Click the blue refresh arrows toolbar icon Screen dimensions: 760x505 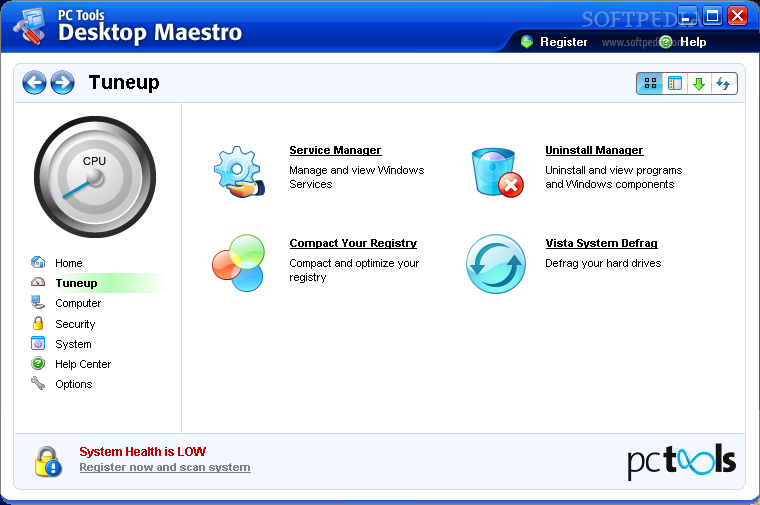coord(724,83)
